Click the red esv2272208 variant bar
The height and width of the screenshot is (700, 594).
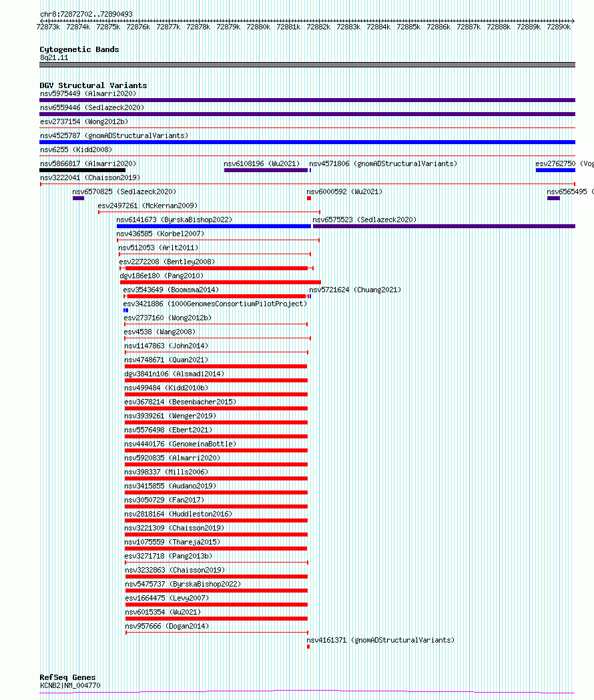coord(217,268)
